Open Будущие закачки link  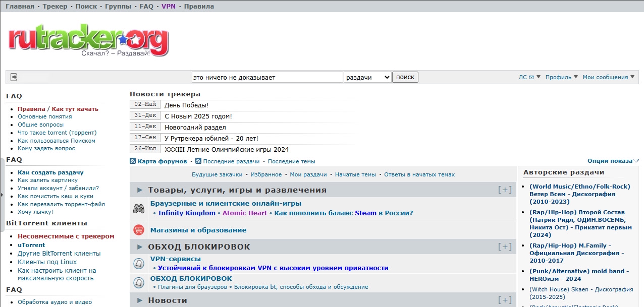coord(217,174)
